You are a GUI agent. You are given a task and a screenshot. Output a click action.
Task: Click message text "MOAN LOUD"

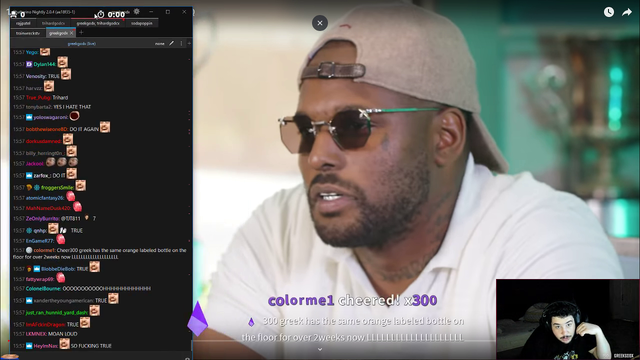point(62,334)
